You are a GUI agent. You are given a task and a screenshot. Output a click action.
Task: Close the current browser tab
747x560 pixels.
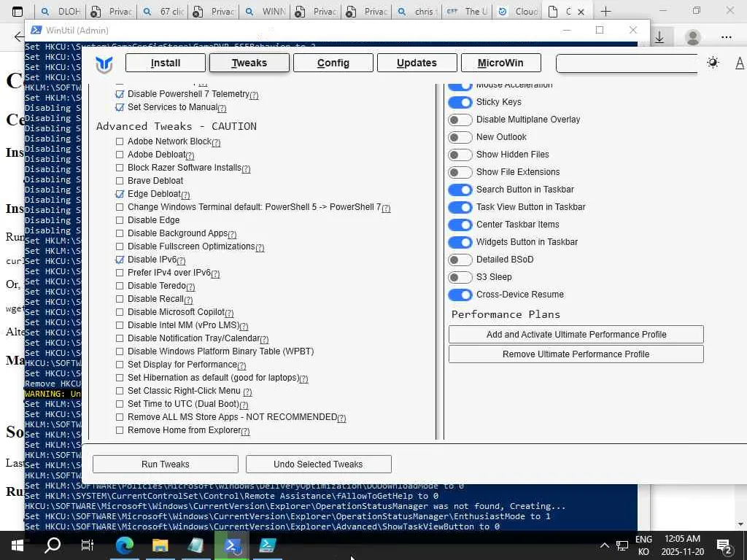click(x=581, y=12)
